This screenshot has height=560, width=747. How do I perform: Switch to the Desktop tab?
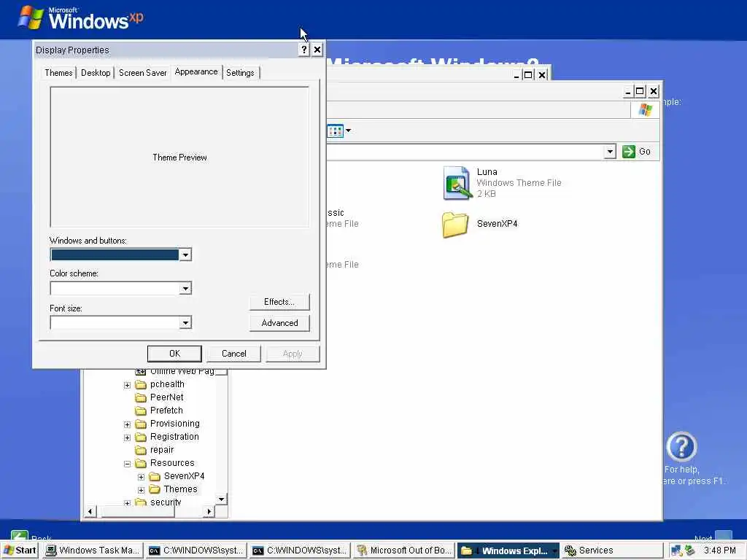[96, 73]
